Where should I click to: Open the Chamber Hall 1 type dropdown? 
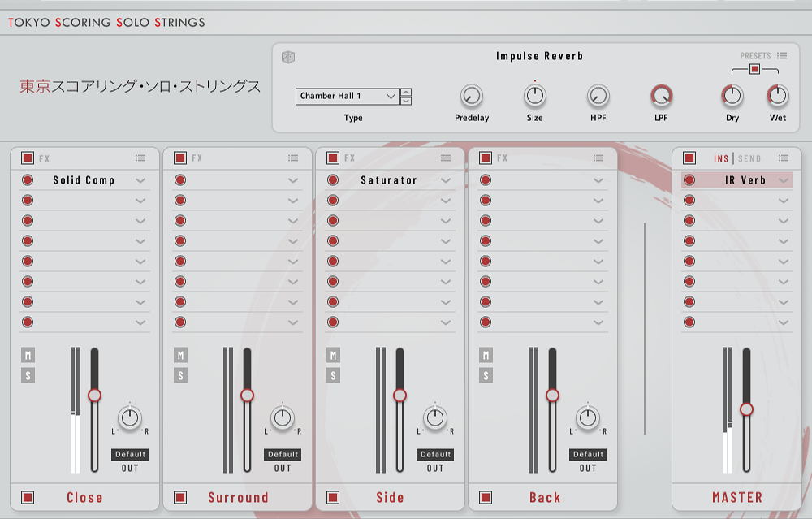(x=348, y=96)
